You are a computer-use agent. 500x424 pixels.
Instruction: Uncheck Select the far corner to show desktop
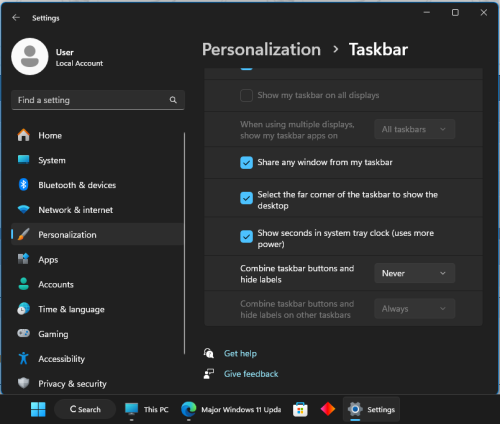[x=246, y=198]
